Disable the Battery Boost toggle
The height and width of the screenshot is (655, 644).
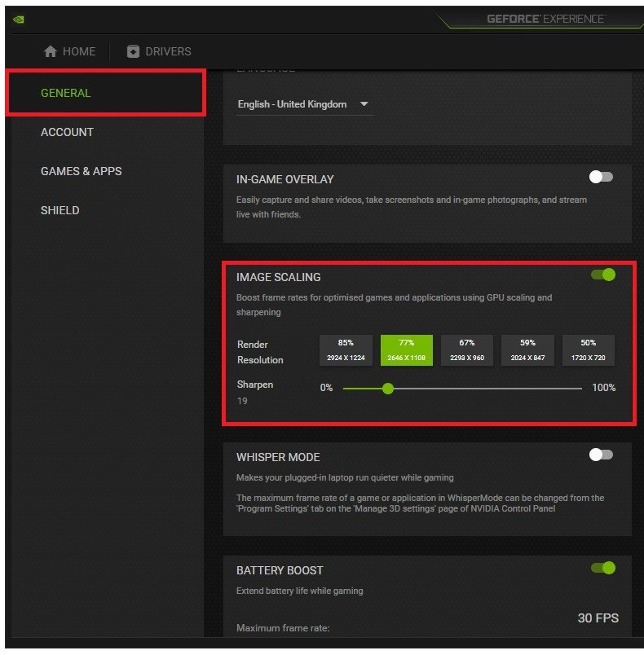pyautogui.click(x=603, y=568)
